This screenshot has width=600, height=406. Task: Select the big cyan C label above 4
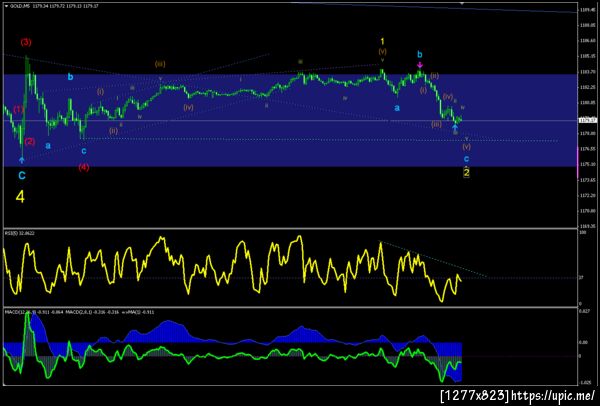(x=22, y=176)
